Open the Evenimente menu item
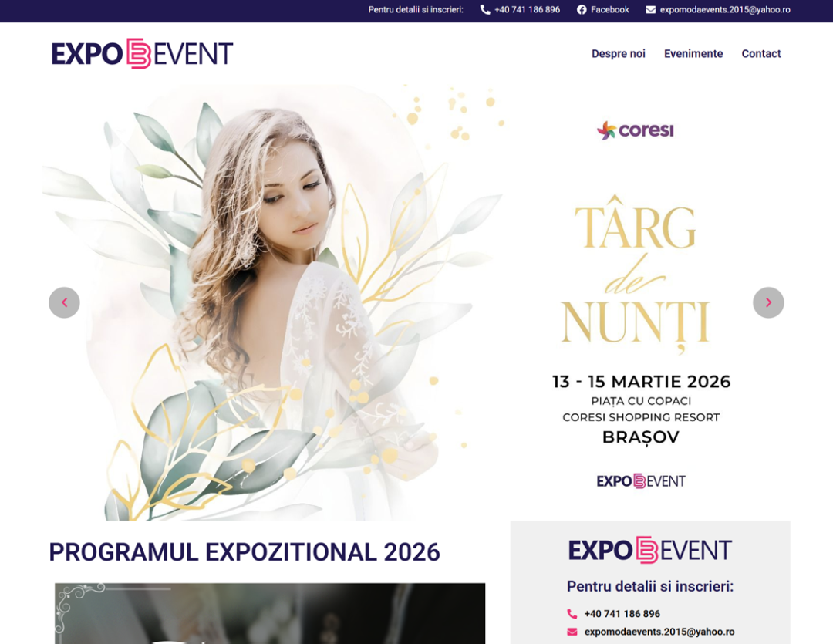This screenshot has width=833, height=644. (693, 54)
